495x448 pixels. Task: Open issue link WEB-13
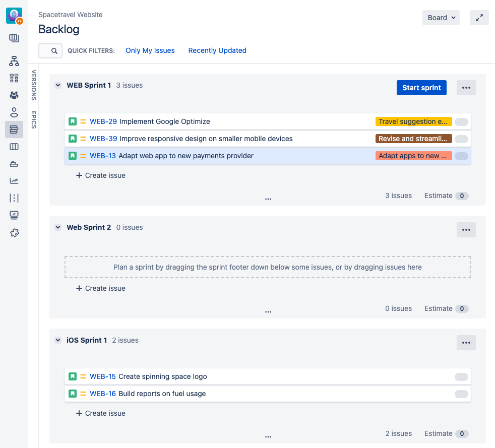[x=103, y=156]
